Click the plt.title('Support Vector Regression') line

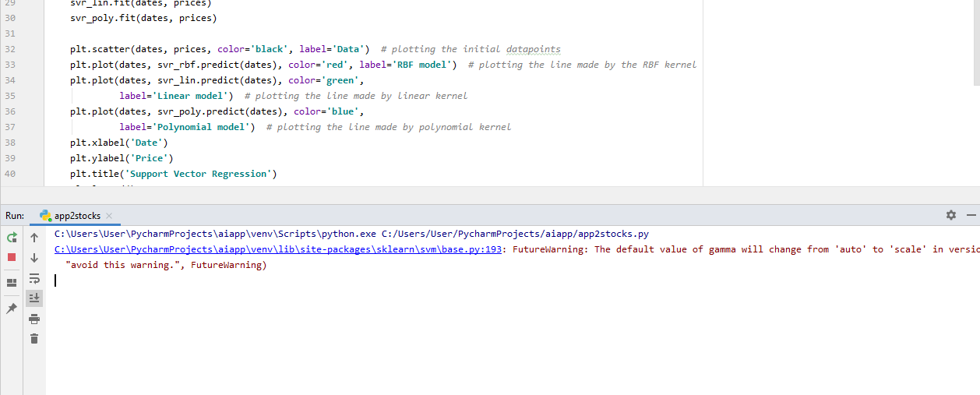click(173, 174)
